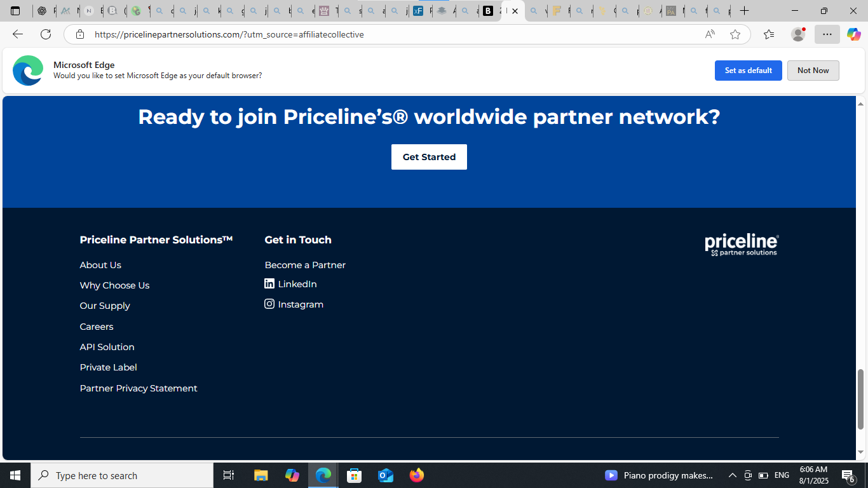Click the Instagram icon in footer

tap(269, 304)
